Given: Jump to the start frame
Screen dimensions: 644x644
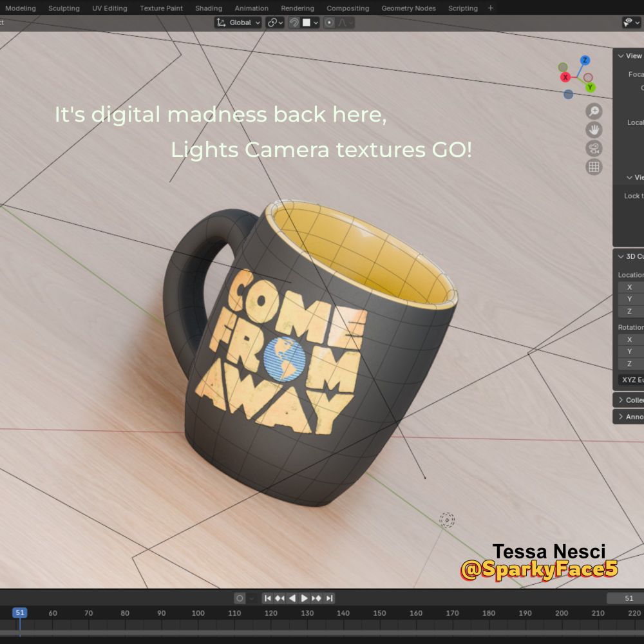Looking at the screenshot, I should [267, 598].
